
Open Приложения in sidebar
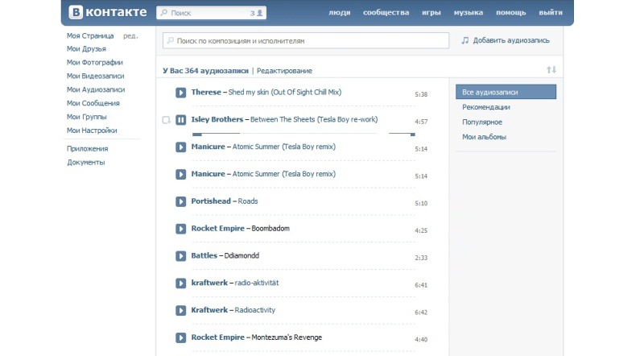click(88, 149)
